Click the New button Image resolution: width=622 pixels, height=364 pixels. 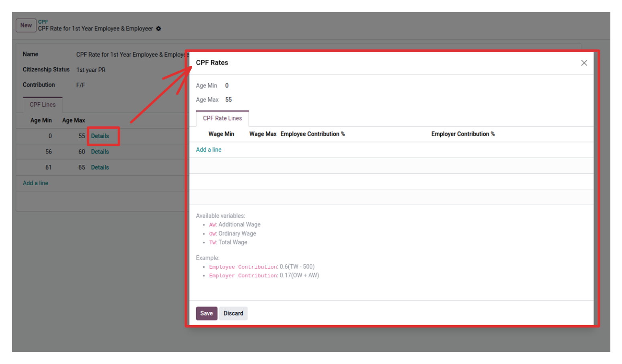click(26, 25)
